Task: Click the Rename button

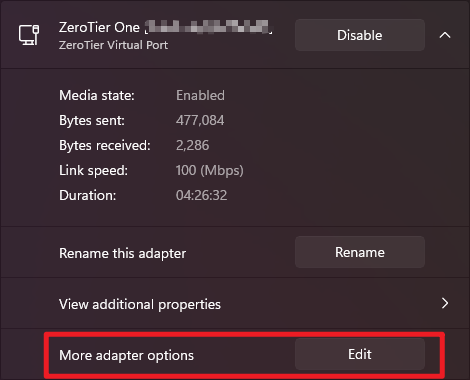Action: tap(360, 252)
